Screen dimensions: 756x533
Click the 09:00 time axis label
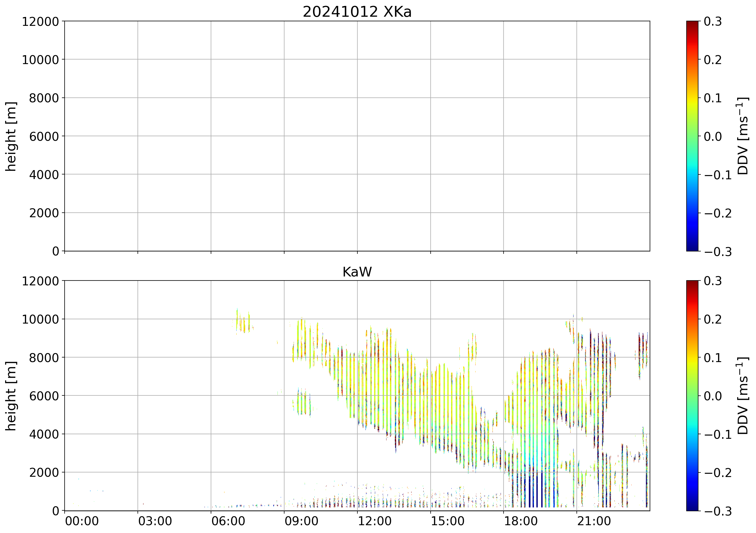point(301,521)
